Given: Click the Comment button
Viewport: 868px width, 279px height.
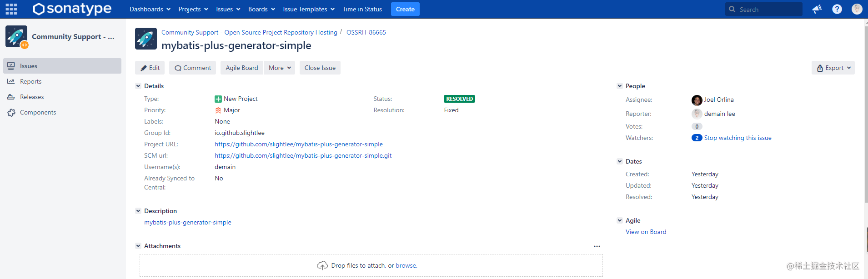Looking at the screenshot, I should tap(193, 68).
